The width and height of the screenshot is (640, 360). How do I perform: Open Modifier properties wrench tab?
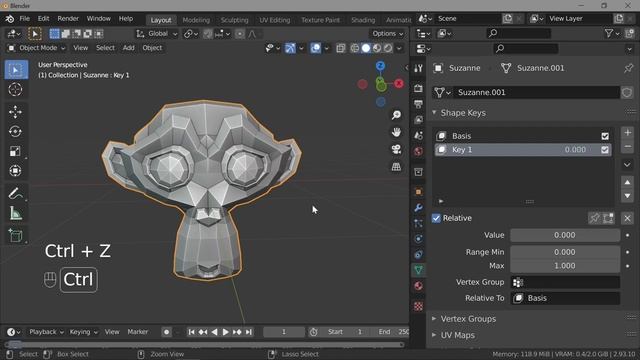point(418,208)
